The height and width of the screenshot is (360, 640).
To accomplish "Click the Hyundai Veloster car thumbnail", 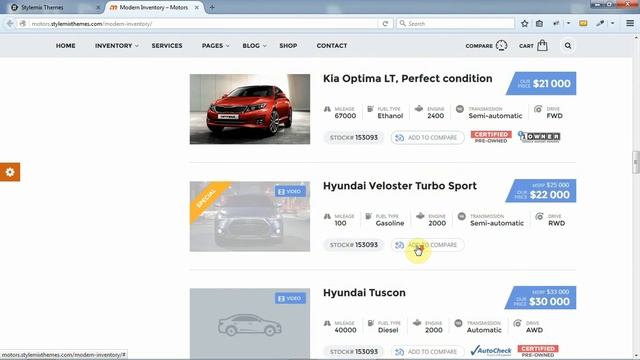I will 250,216.
